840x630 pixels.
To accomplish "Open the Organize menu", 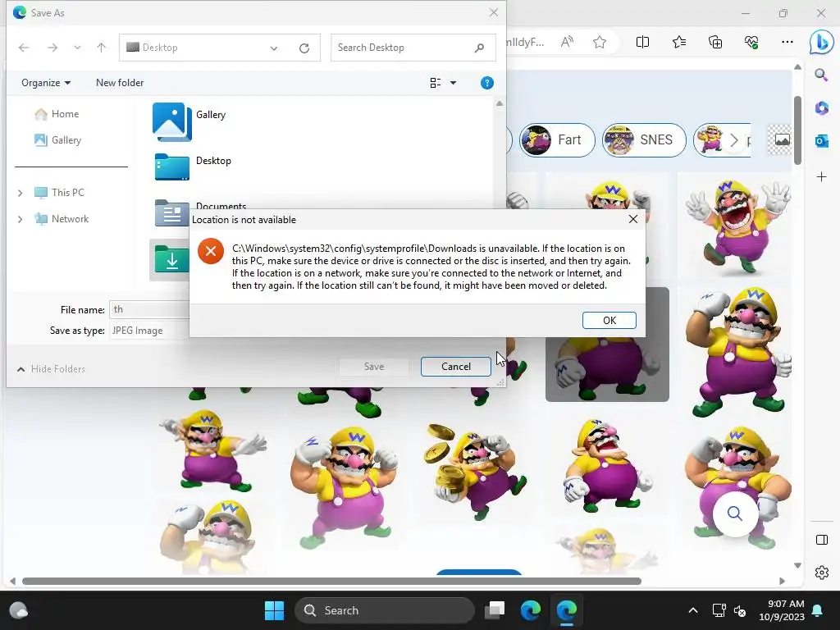I will point(46,83).
